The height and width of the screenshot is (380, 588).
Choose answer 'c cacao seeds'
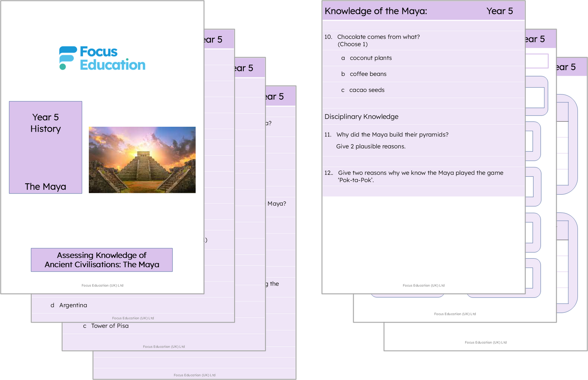(x=367, y=90)
